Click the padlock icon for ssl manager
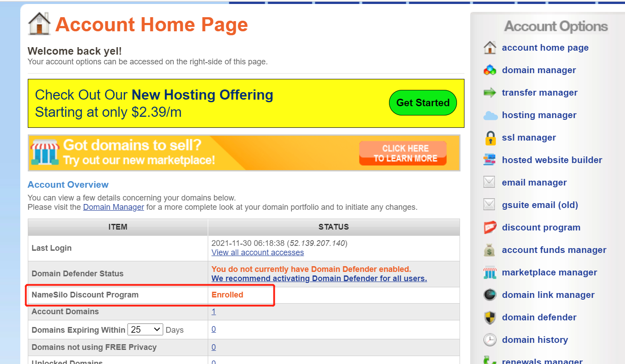Viewport: 625px width, 364px height. pyautogui.click(x=490, y=138)
